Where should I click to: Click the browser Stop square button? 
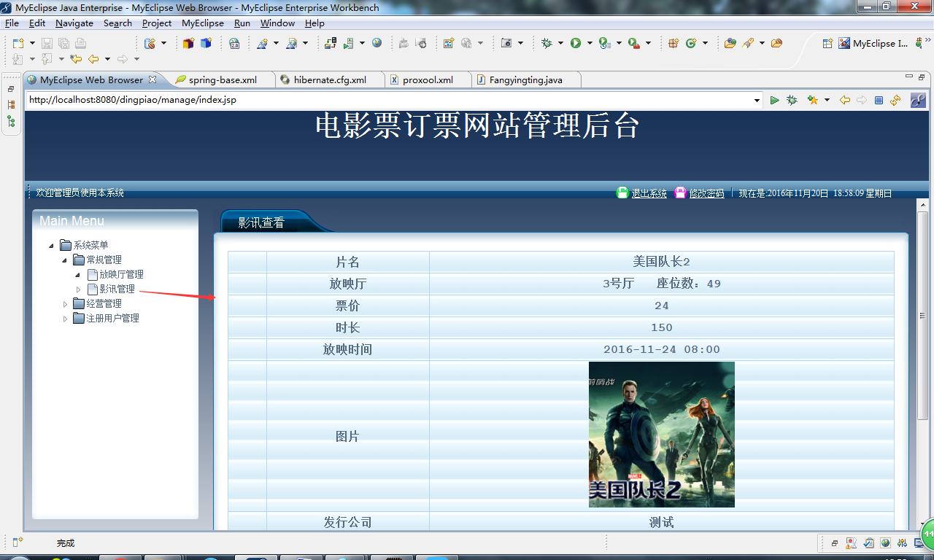(x=879, y=100)
